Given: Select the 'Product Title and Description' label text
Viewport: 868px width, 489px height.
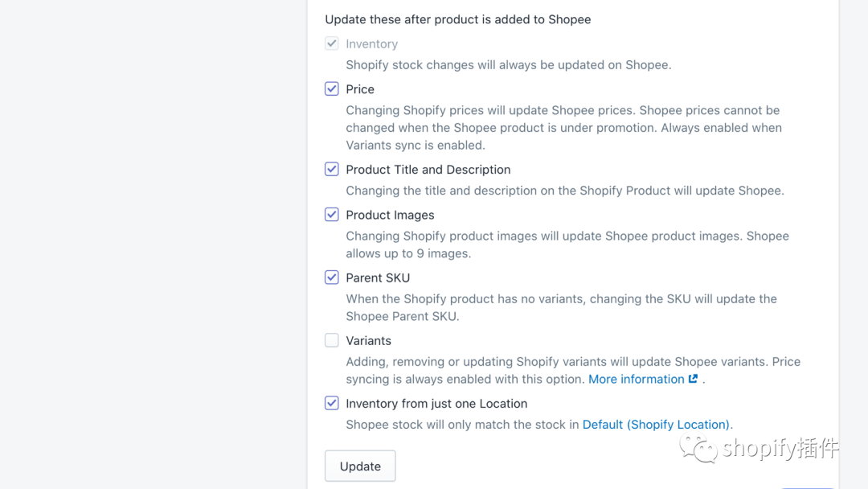Looking at the screenshot, I should pos(428,170).
